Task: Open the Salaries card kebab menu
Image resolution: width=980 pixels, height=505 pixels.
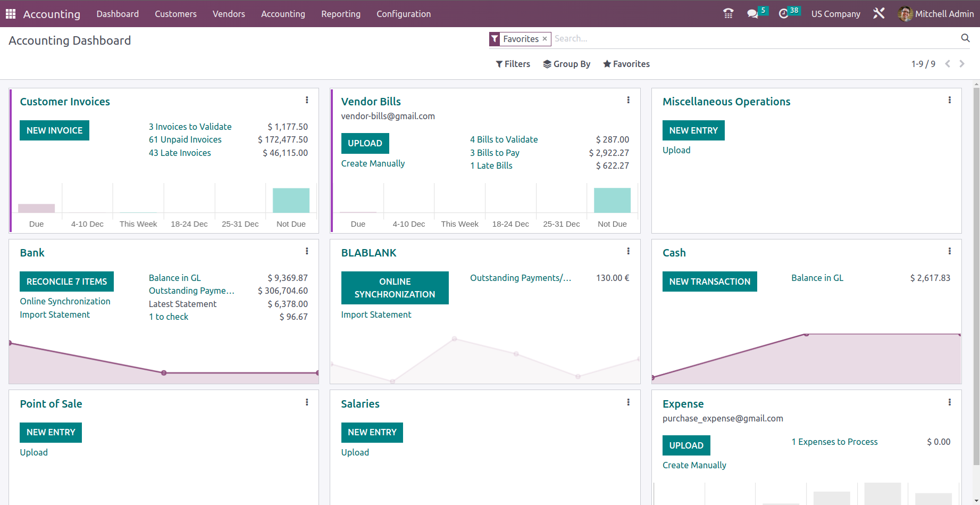Action: coord(629,402)
